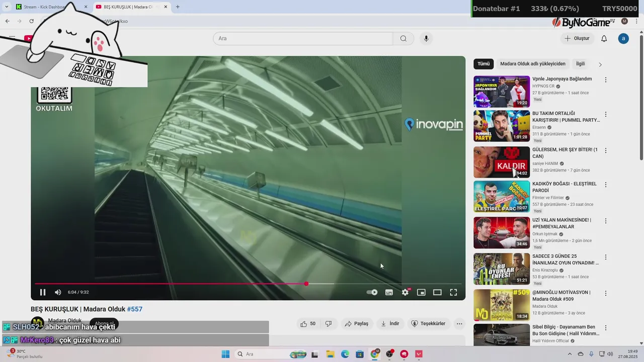Image resolution: width=644 pixels, height=362 pixels.
Task: Turn on subtitles in player
Action: coord(389,292)
